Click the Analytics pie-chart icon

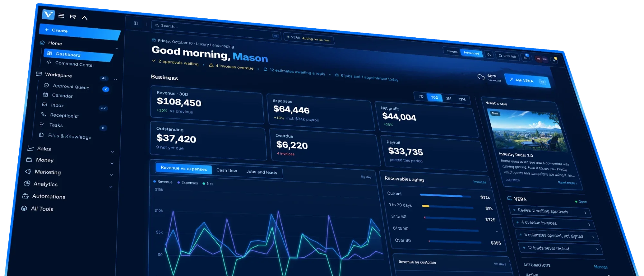click(x=27, y=183)
